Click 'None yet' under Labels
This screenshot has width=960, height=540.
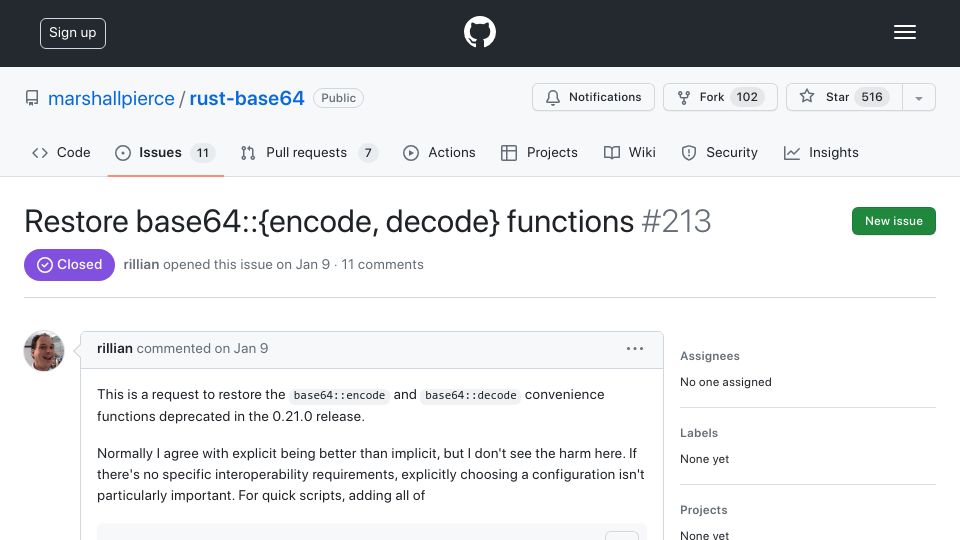pyautogui.click(x=704, y=459)
